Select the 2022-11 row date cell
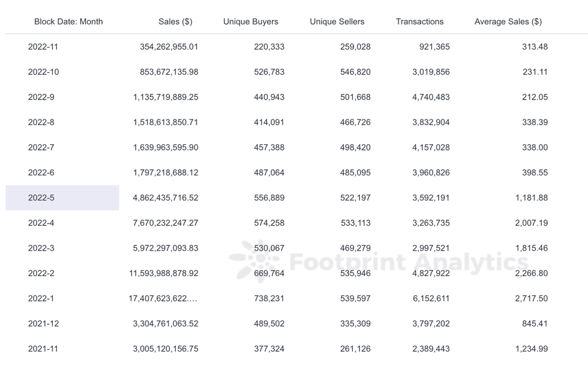588x380 pixels. tap(43, 47)
